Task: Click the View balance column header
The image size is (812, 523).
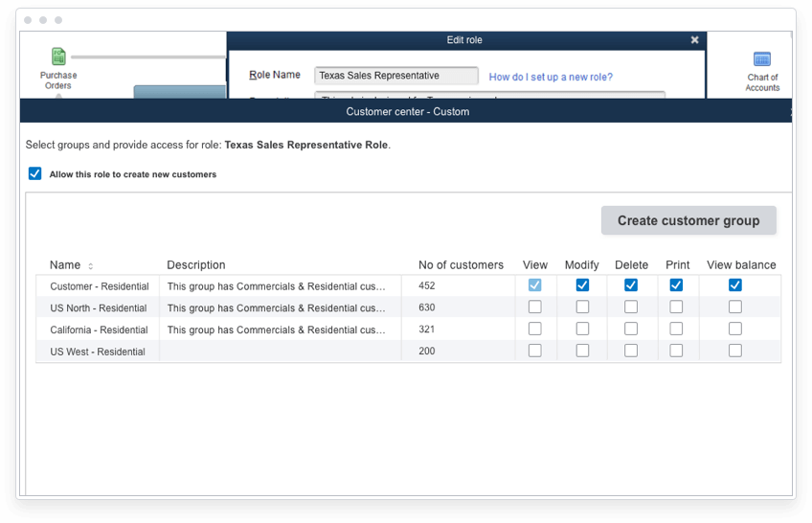Action: coord(741,265)
